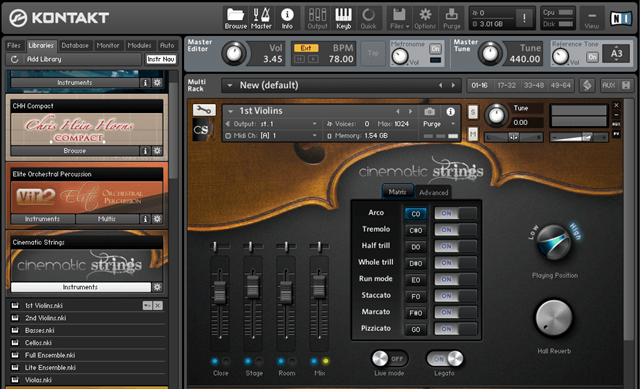640x389 pixels.
Task: Turn off the Whole trill switch
Action: pyautogui.click(x=455, y=263)
